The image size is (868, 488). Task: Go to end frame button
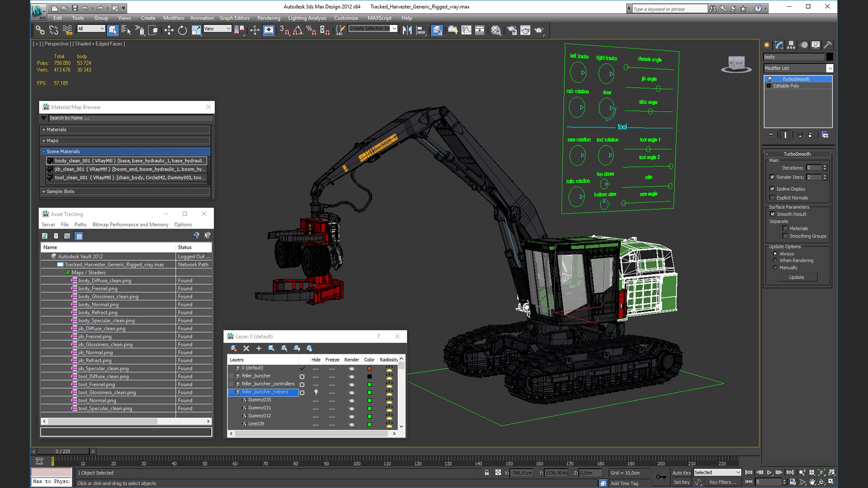790,473
